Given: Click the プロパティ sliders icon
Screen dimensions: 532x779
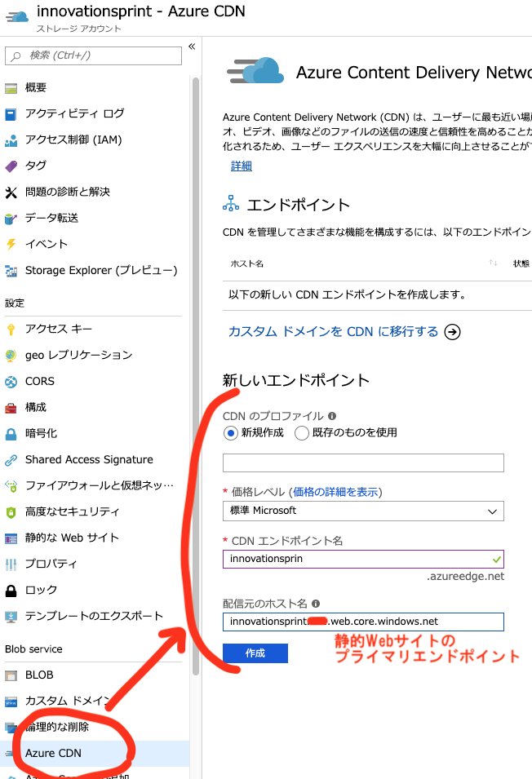Looking at the screenshot, I should [x=11, y=564].
